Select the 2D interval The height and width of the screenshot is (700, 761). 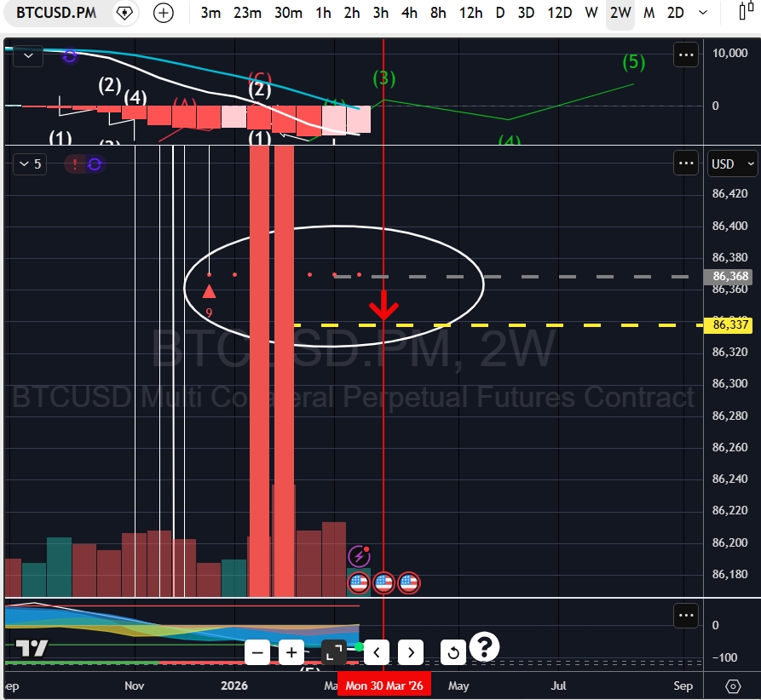point(676,13)
